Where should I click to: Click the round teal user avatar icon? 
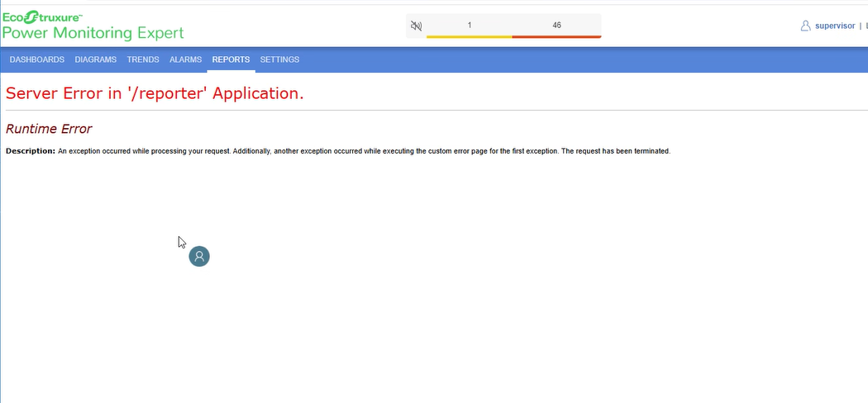pyautogui.click(x=199, y=257)
